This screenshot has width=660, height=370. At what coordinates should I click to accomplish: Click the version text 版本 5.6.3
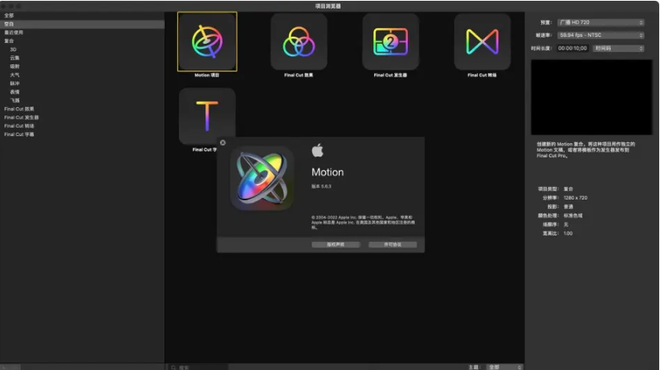[321, 186]
